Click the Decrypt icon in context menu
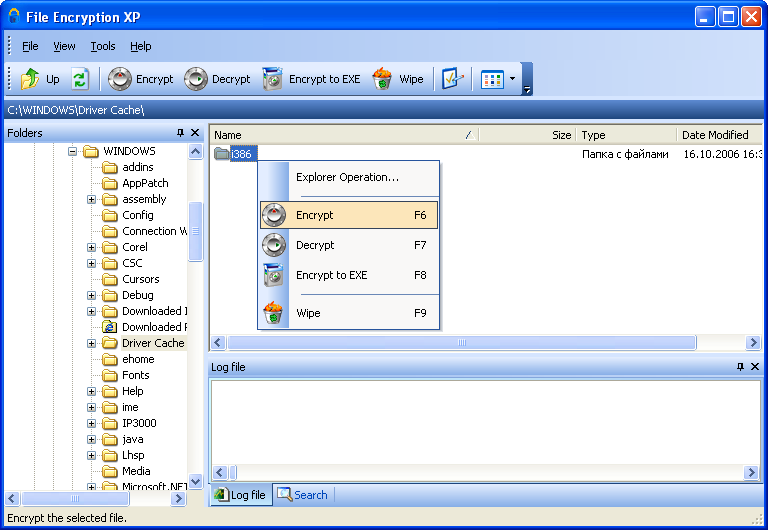Screen dimensions: 768x530 tap(274, 245)
